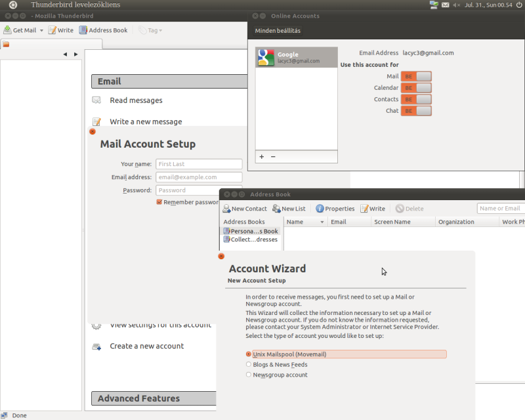Click New Contact in Address Book toolbar
Viewport: 525px width, 420px height.
[245, 208]
